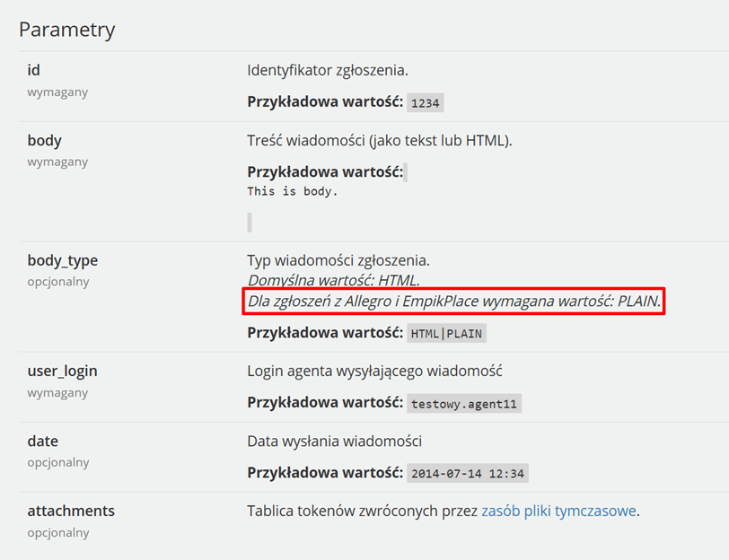
Task: Click the 'Identyfikator zgłoszenia.' description
Action: tap(328, 70)
